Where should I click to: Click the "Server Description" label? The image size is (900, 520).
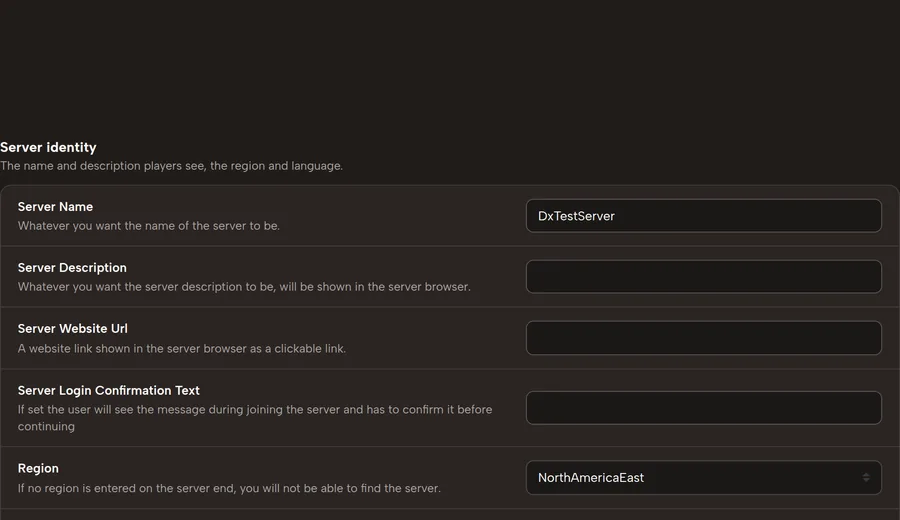click(x=72, y=267)
